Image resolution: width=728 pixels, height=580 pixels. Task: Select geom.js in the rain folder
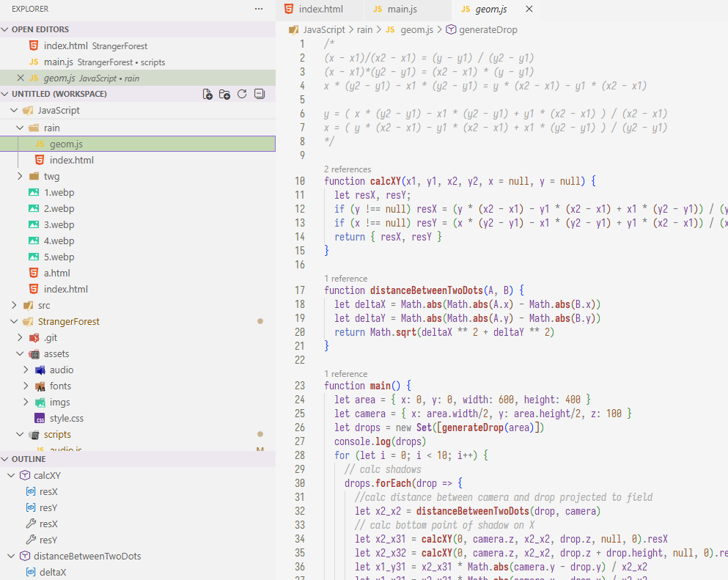tap(137, 144)
